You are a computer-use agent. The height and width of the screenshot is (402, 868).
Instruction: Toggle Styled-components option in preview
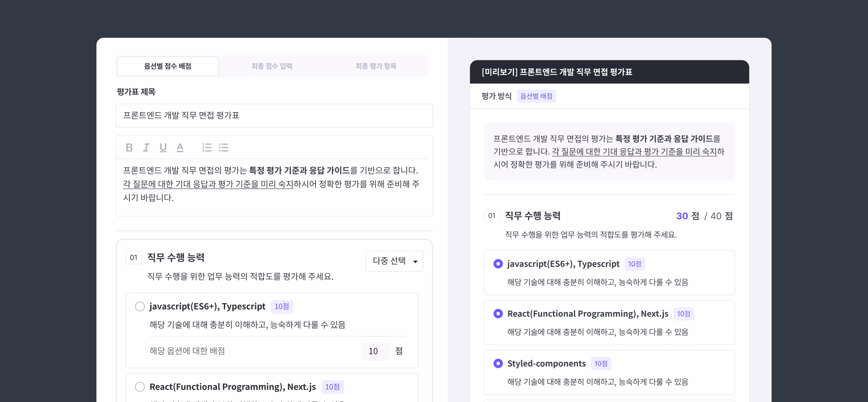pos(498,364)
